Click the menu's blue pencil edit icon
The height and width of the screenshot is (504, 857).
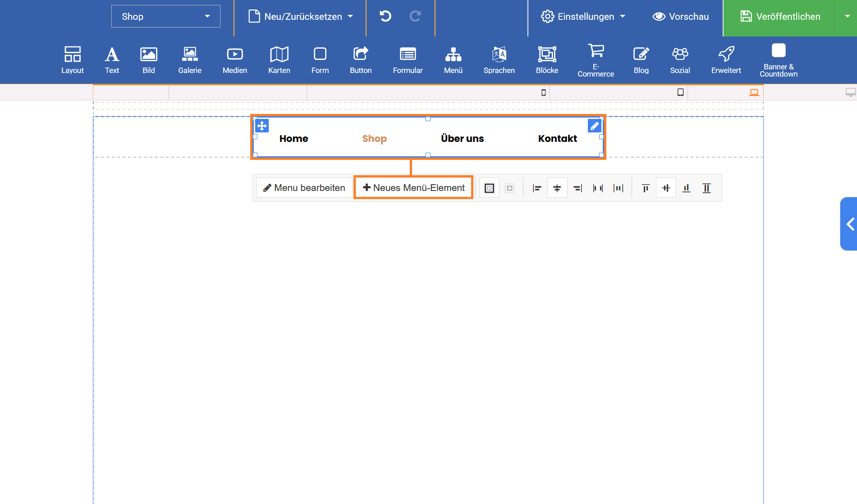[x=595, y=126]
